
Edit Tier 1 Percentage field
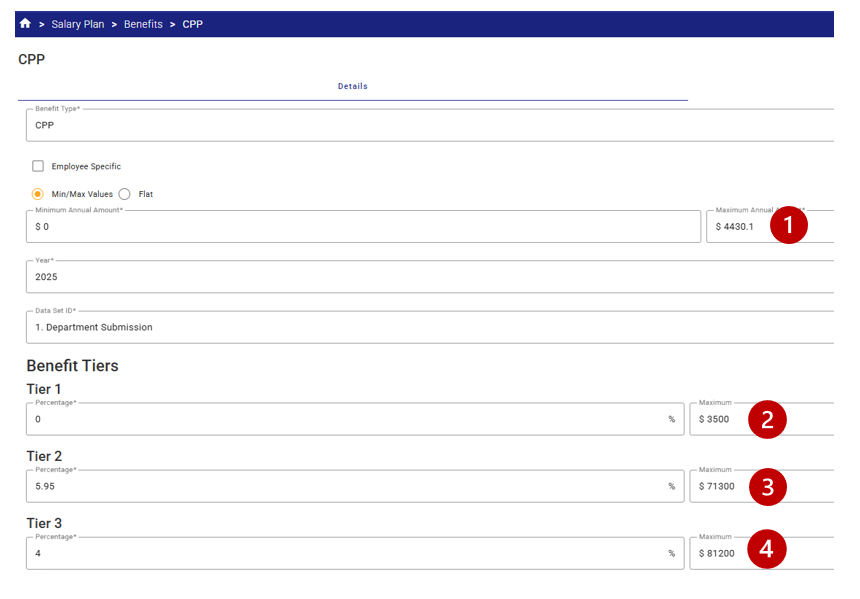click(355, 419)
